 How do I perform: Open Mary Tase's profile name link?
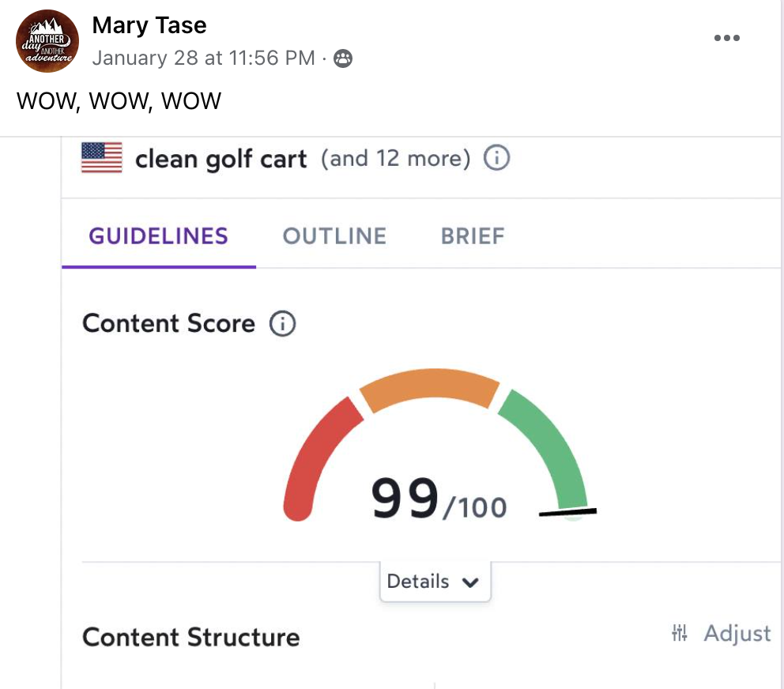tap(149, 25)
